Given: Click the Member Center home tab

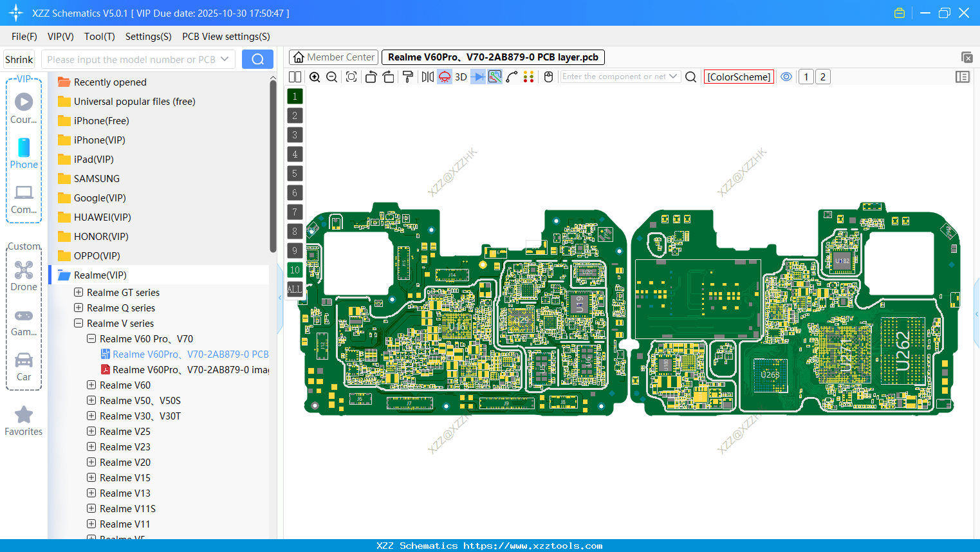Looking at the screenshot, I should [x=333, y=57].
